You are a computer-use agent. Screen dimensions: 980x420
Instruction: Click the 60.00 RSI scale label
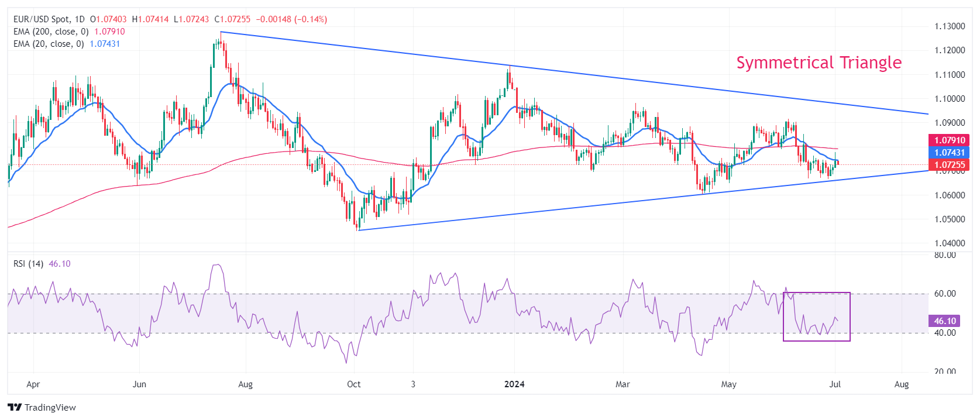tap(945, 294)
